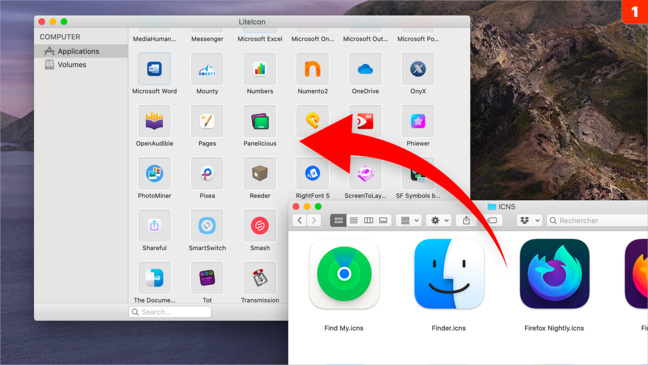The height and width of the screenshot is (365, 648).
Task: Click the Finder share button
Action: click(x=466, y=220)
